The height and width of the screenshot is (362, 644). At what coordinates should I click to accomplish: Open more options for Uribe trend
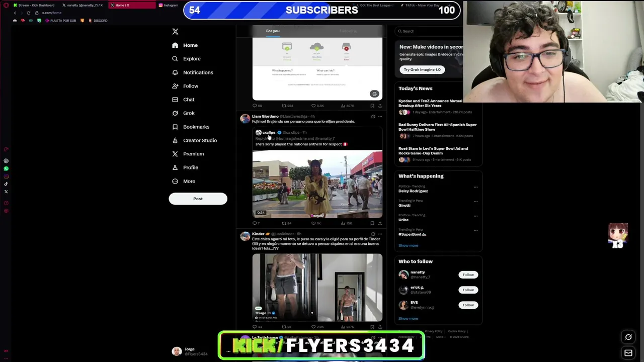475,216
